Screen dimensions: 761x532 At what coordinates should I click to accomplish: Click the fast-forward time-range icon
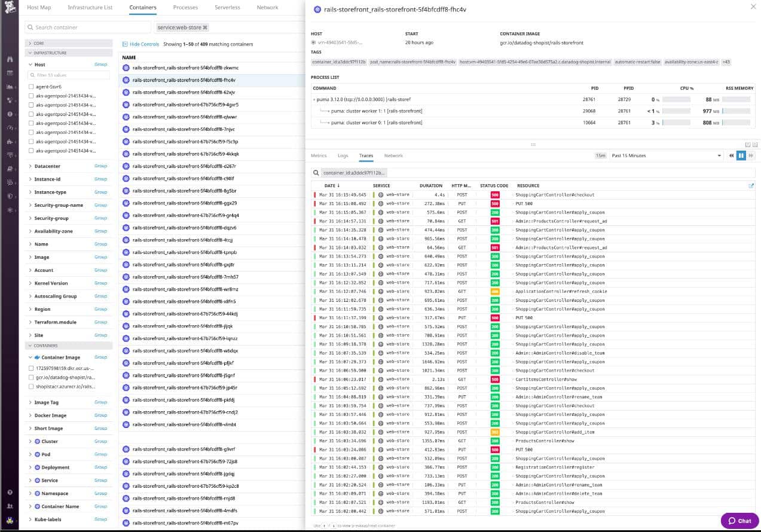click(751, 155)
